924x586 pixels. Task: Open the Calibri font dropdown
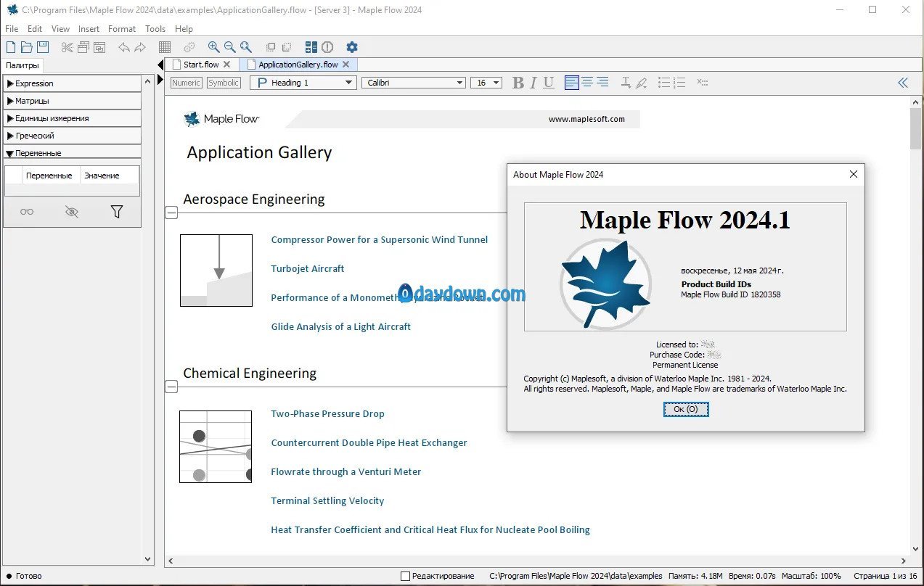click(414, 83)
